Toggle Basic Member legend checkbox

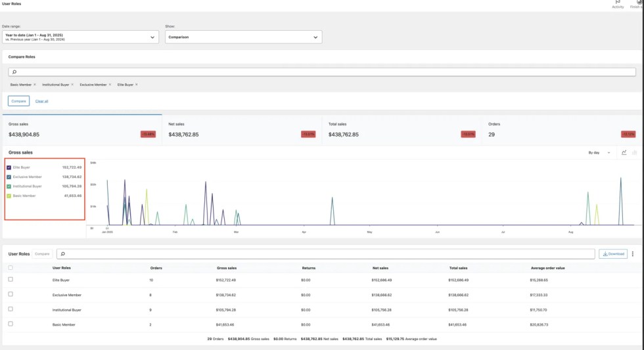[9, 196]
